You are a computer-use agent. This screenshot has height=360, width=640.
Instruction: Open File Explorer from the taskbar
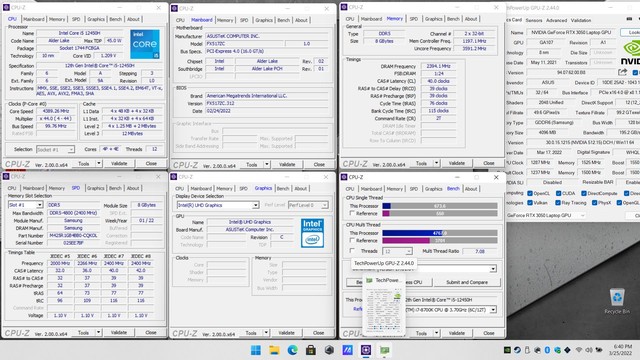[274, 350]
